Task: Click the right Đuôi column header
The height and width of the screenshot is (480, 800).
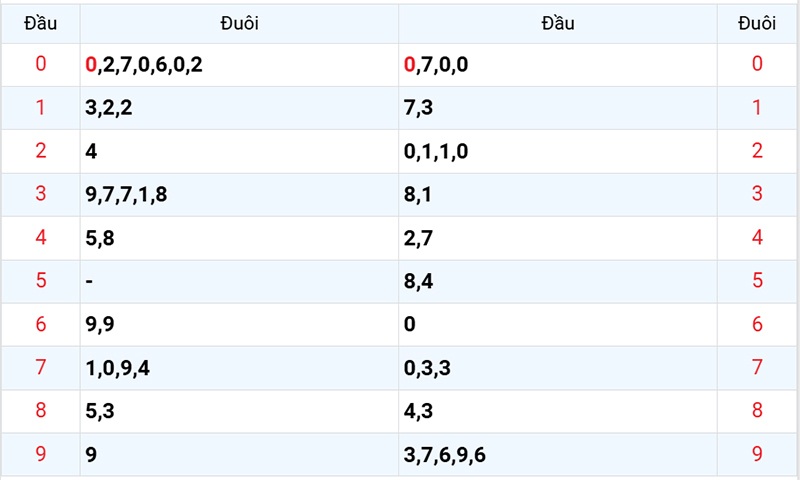Action: click(757, 23)
